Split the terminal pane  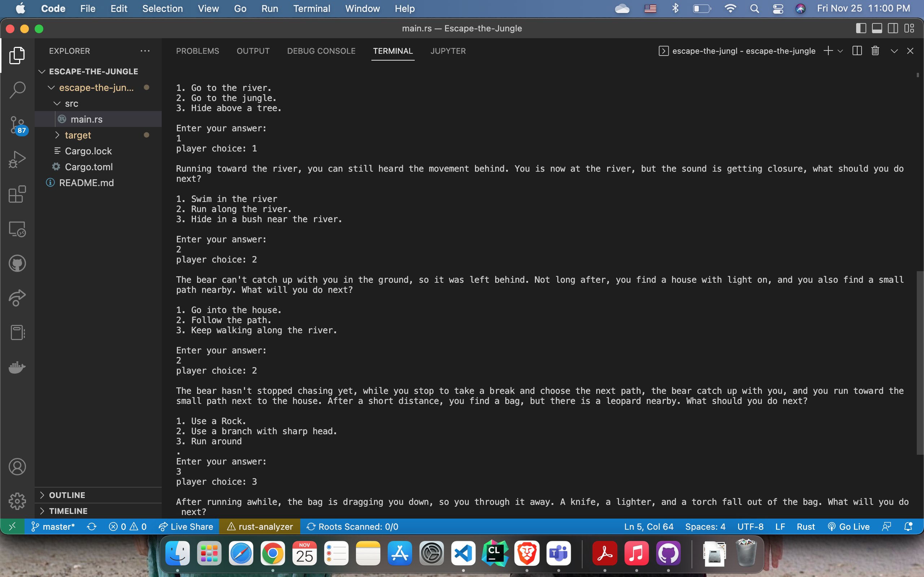click(x=857, y=51)
